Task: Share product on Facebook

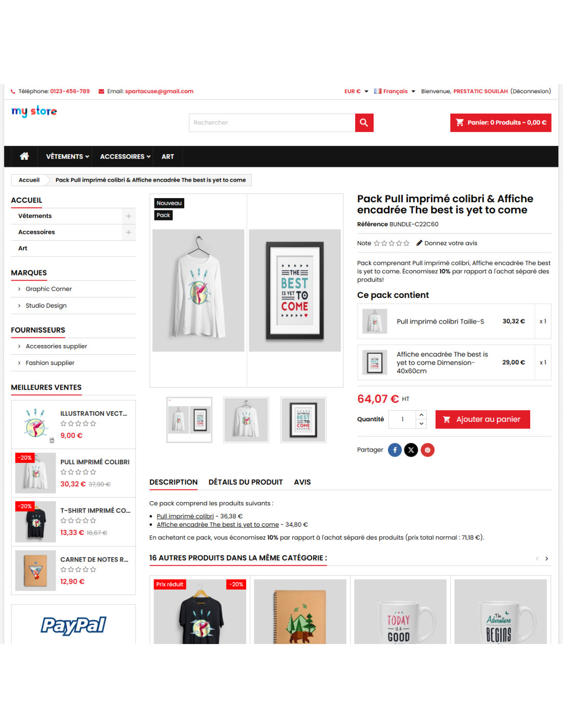Action: [395, 450]
